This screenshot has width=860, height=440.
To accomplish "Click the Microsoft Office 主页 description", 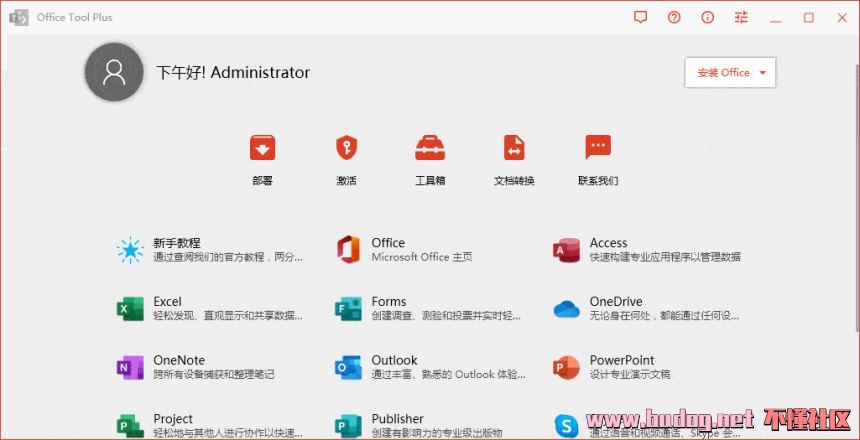I will pos(422,257).
